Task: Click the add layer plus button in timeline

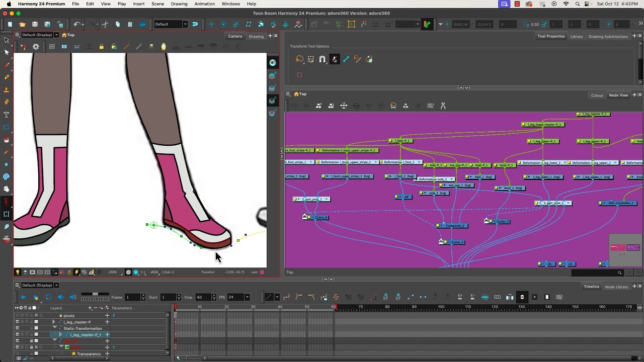Action: pos(90,308)
